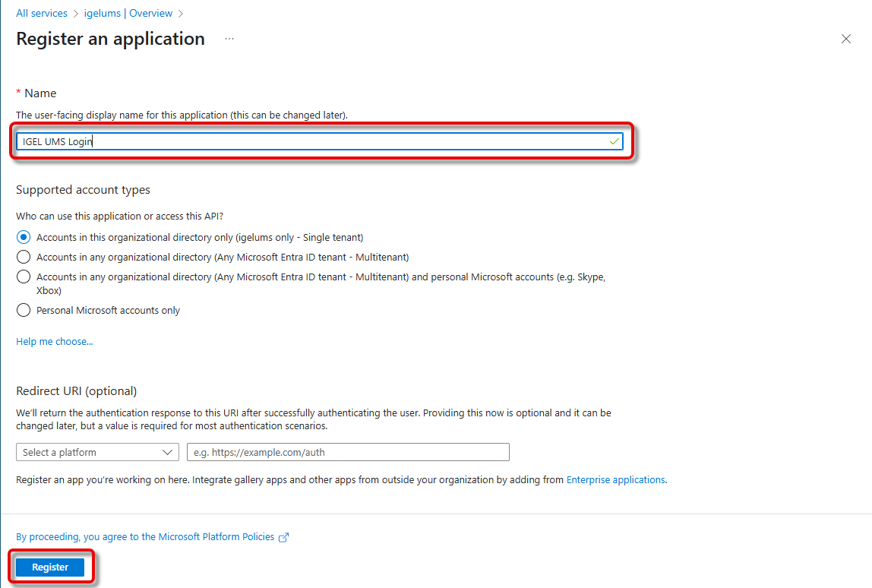The width and height of the screenshot is (872, 588).
Task: Choose multitenant and personal Microsoft accounts option
Action: tap(24, 277)
